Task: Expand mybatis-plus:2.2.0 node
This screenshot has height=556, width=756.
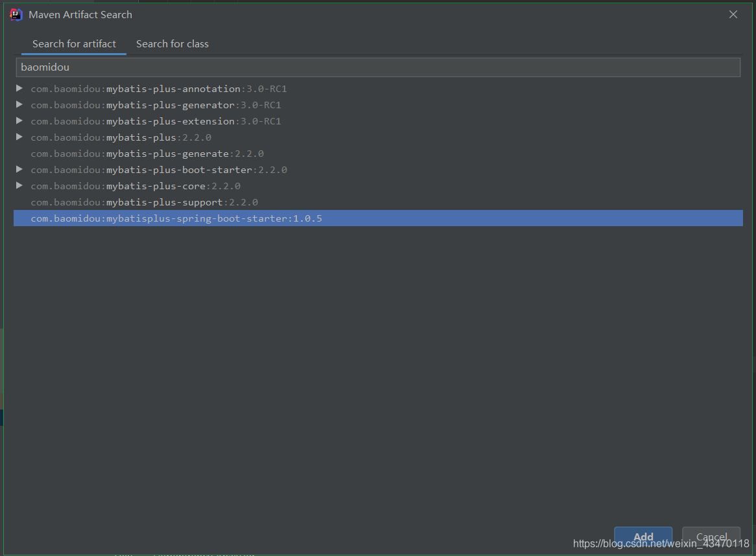Action: 19,137
